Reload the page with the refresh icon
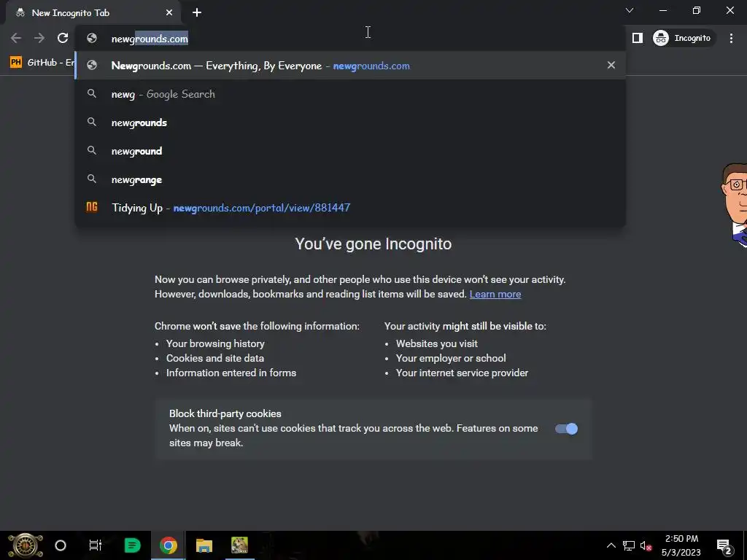Image resolution: width=747 pixels, height=560 pixels. [63, 38]
